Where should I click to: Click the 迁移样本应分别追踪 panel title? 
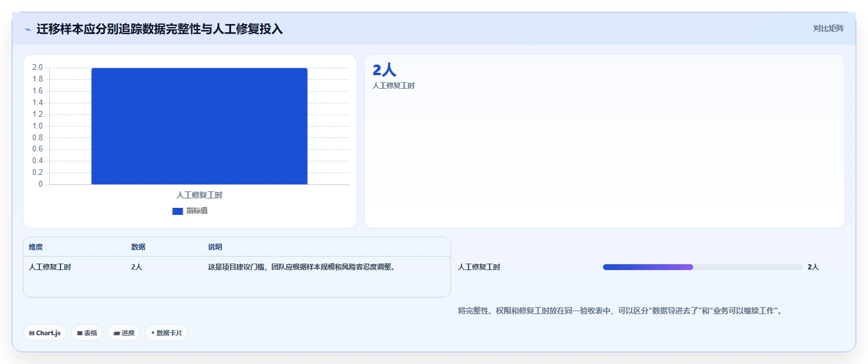[x=160, y=29]
